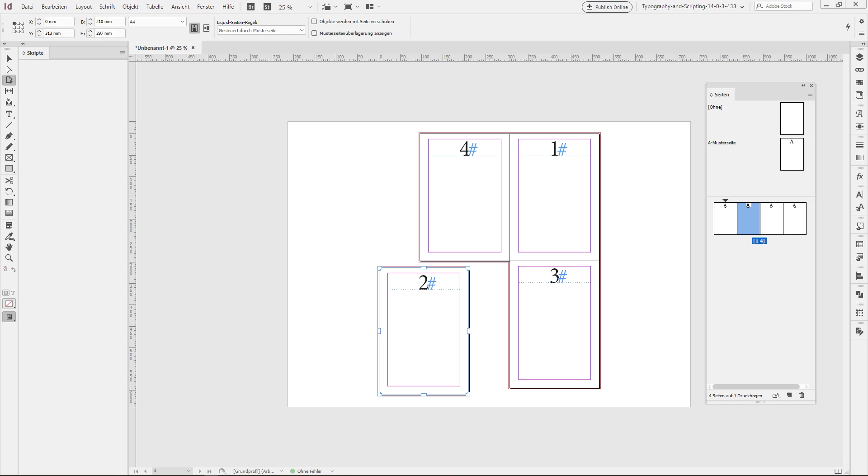Open the Objekt menu

click(131, 7)
